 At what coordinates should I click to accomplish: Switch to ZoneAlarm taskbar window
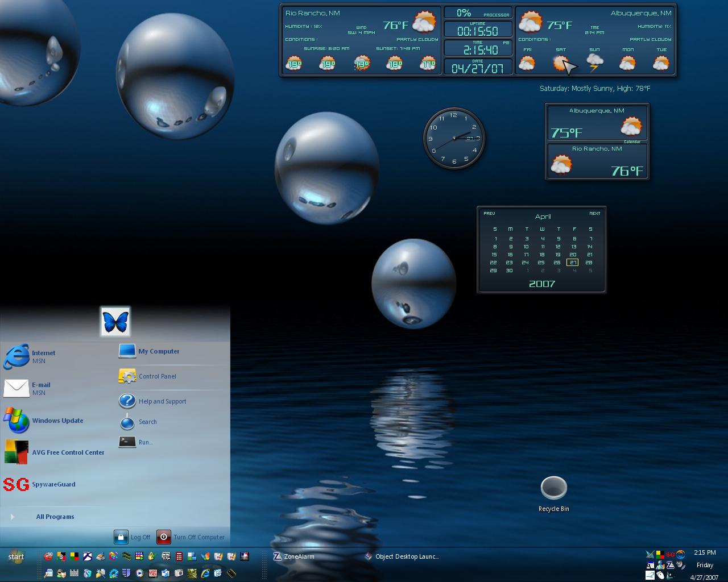pyautogui.click(x=295, y=556)
